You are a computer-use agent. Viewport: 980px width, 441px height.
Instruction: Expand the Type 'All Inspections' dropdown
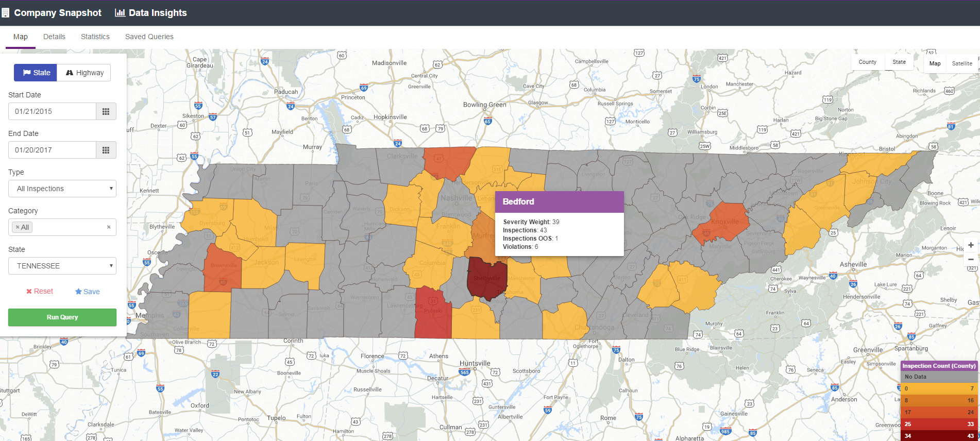pyautogui.click(x=62, y=189)
